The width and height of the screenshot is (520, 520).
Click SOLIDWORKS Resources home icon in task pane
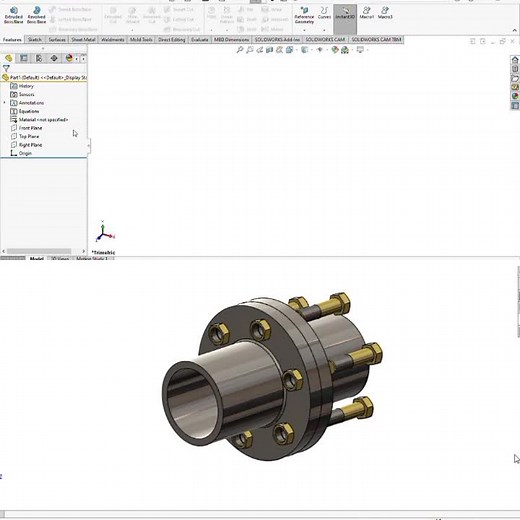click(515, 60)
